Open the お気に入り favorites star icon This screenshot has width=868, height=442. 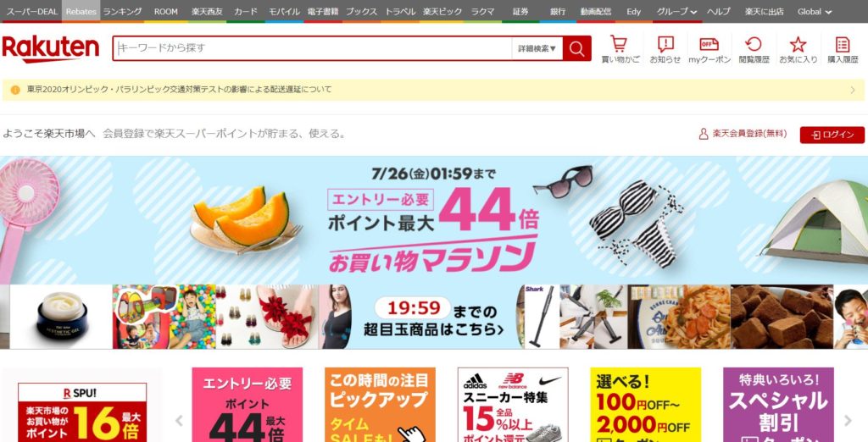(x=798, y=48)
